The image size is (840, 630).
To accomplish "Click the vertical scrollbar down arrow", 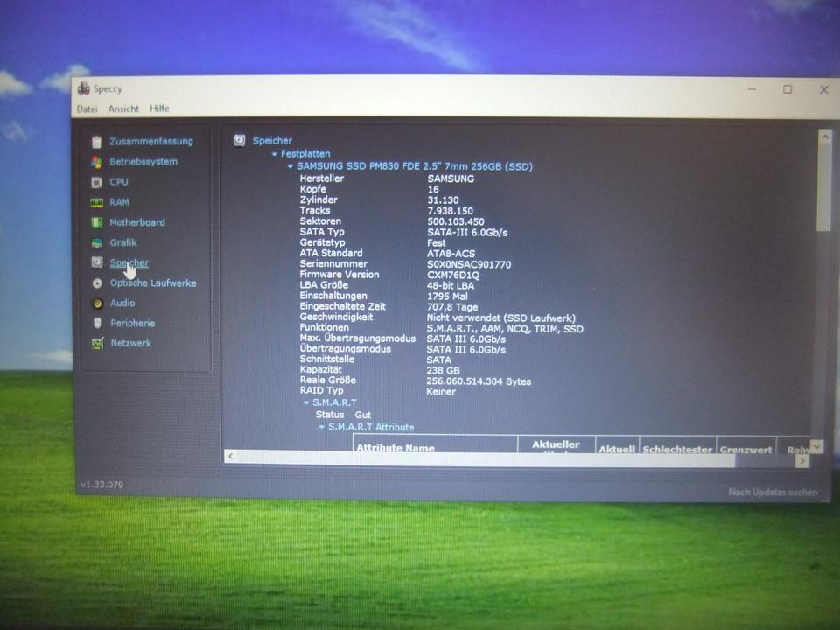I will 816,445.
